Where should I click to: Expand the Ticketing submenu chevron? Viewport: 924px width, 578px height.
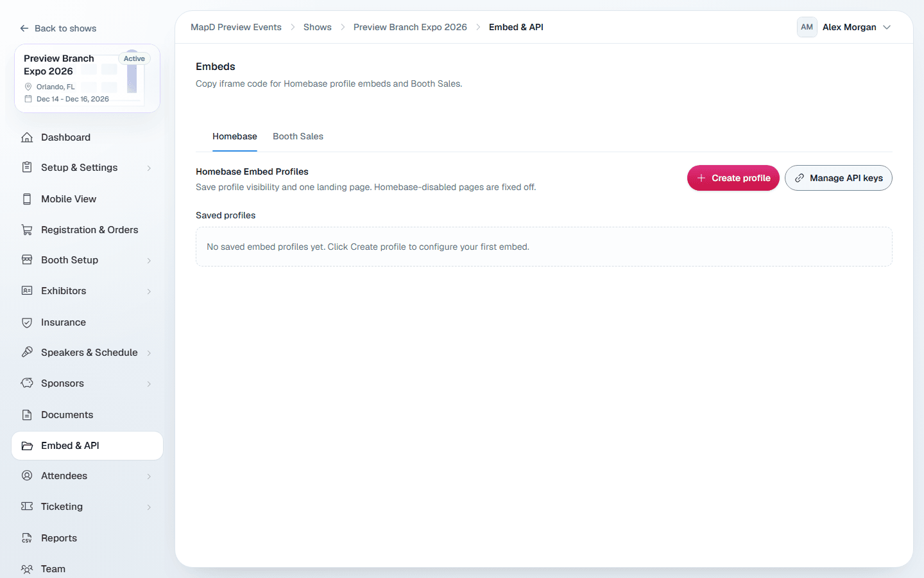click(149, 507)
